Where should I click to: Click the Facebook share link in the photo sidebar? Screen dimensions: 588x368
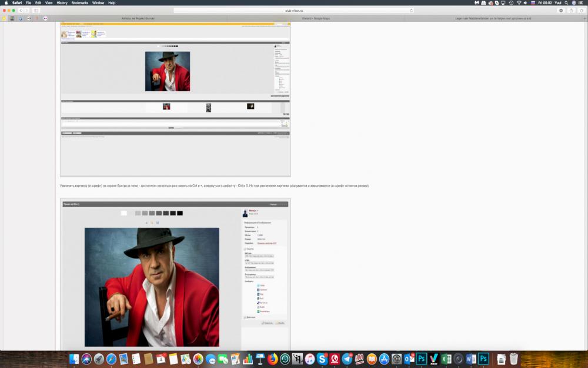(x=262, y=290)
